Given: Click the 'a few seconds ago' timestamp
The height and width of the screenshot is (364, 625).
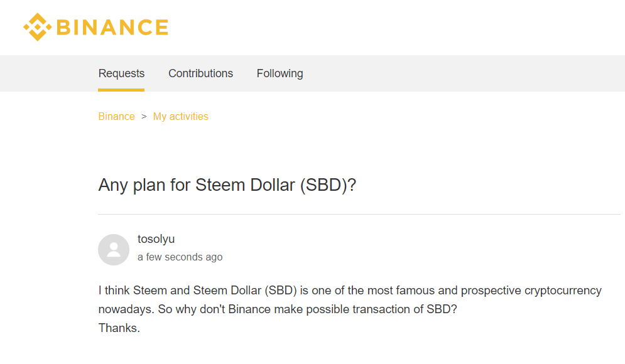Looking at the screenshot, I should tap(180, 257).
